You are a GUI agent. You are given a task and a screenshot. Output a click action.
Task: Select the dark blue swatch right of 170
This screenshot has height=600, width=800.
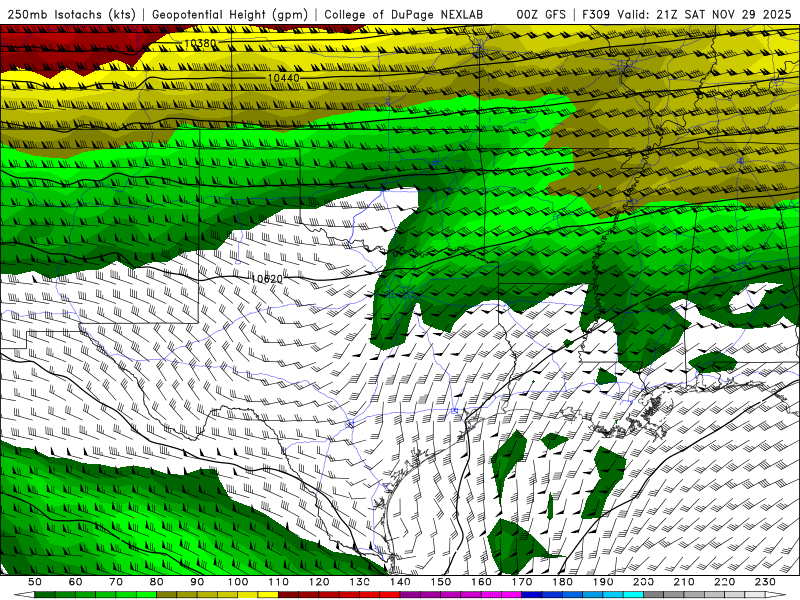coord(532,595)
